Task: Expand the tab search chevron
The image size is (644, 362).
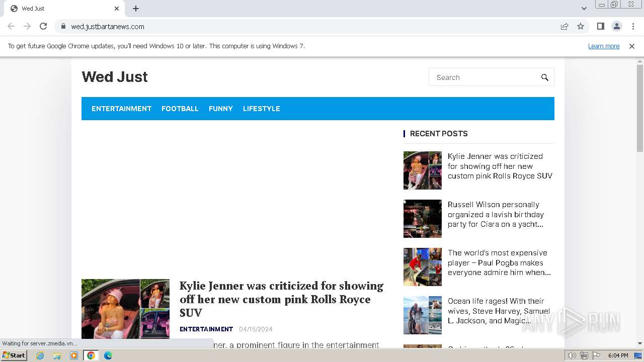Action: coord(584,9)
